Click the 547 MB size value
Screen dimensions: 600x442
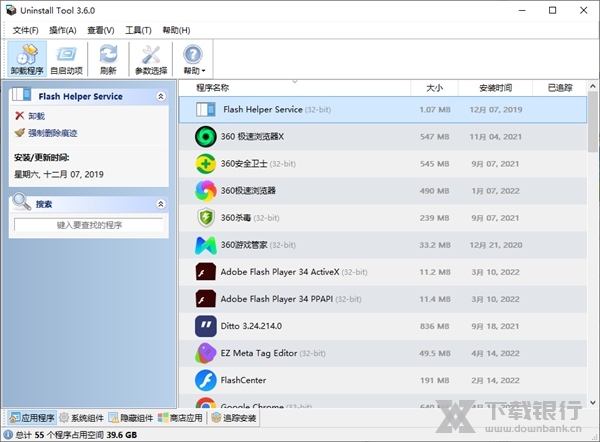434,137
